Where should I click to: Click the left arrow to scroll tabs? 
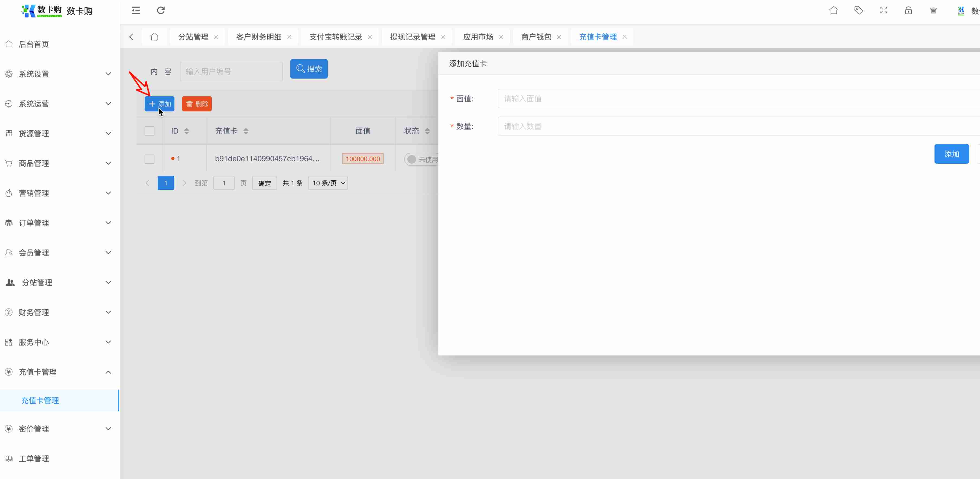pos(131,37)
